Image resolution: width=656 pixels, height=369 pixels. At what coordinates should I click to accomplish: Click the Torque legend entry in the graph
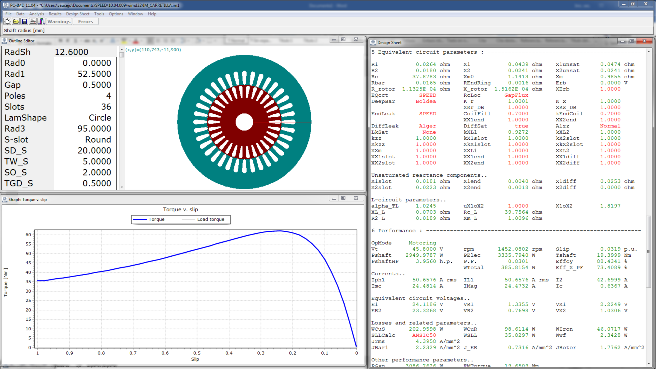pos(149,219)
